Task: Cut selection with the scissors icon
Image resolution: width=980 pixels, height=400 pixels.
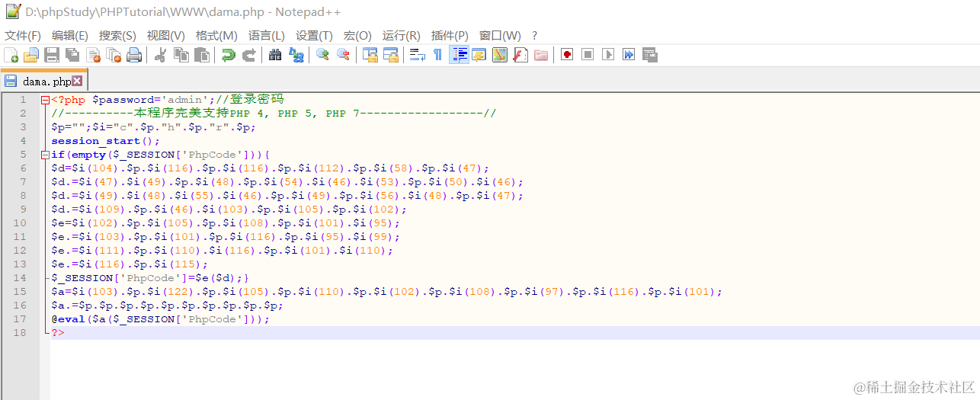Action: [160, 55]
